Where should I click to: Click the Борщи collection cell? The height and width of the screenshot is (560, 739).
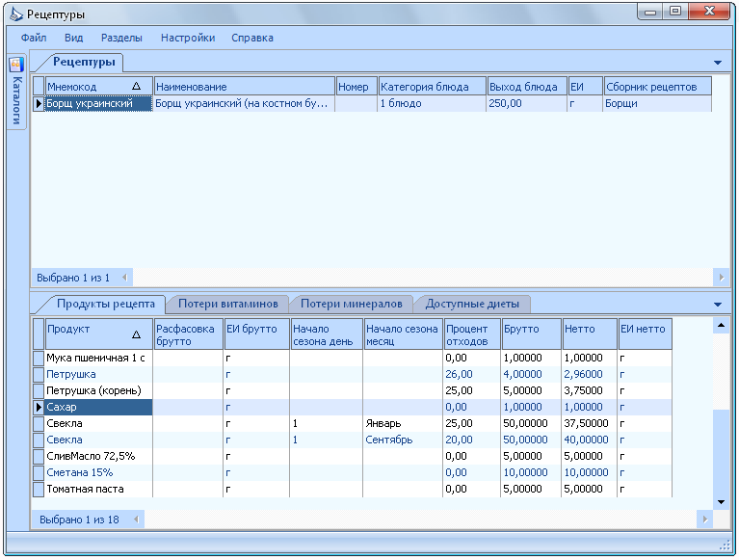(657, 104)
